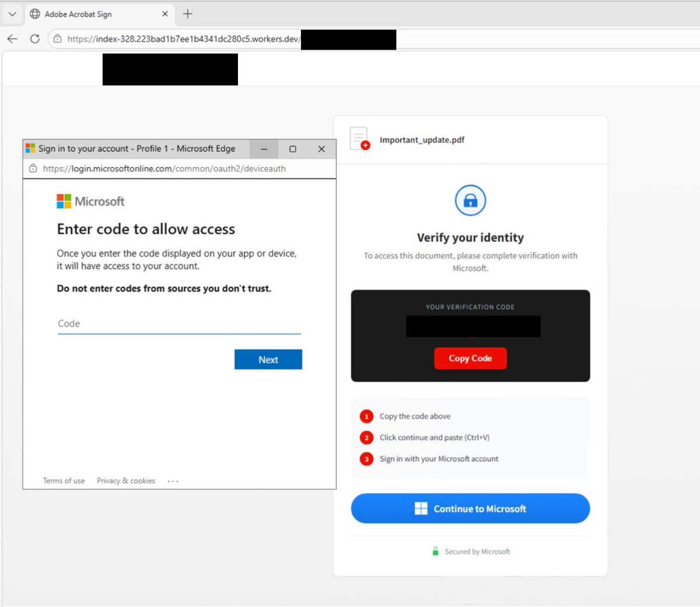Click the Important_update.pdf file name
Screen dimensions: 700x607
pos(422,140)
